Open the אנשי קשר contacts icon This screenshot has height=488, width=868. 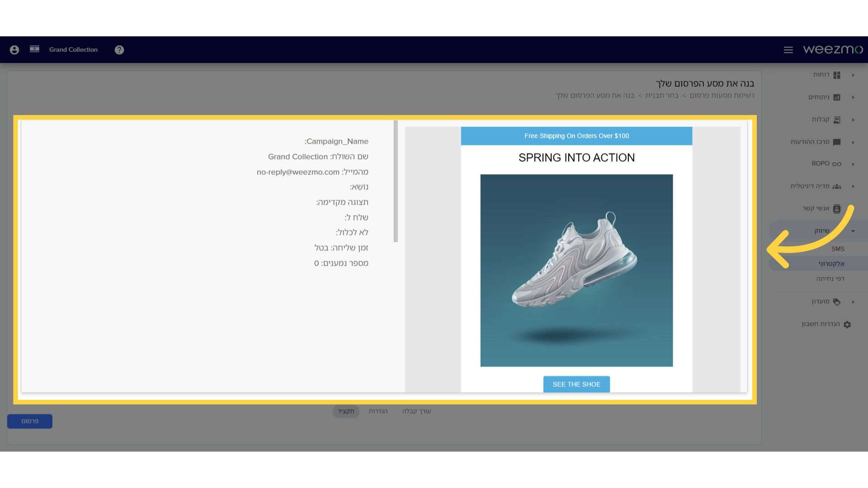click(837, 209)
